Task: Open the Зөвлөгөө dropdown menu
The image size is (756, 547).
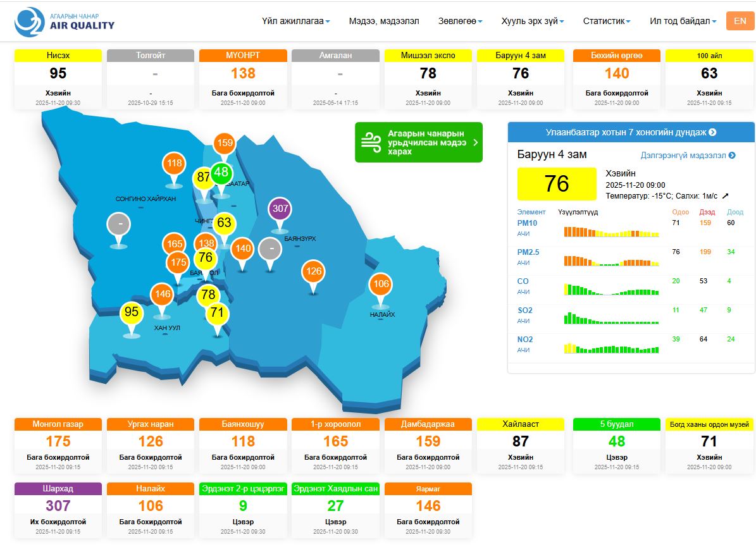Action: [460, 21]
